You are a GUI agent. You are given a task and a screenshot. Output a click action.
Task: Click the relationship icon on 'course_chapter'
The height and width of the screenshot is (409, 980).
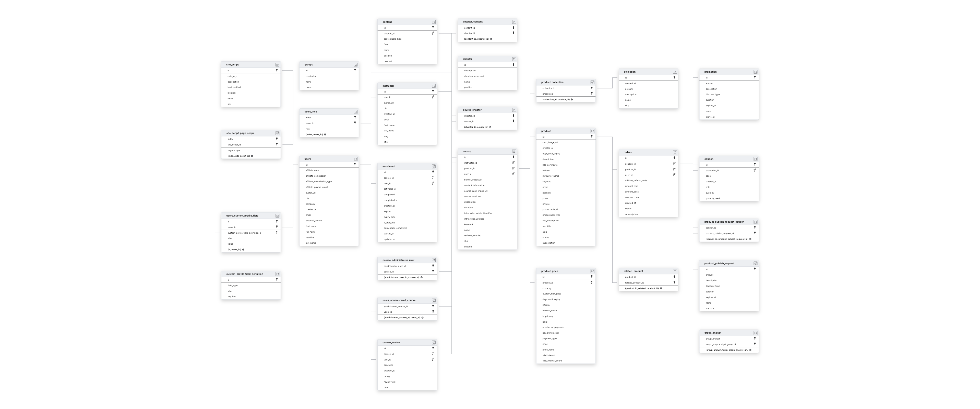(x=514, y=109)
